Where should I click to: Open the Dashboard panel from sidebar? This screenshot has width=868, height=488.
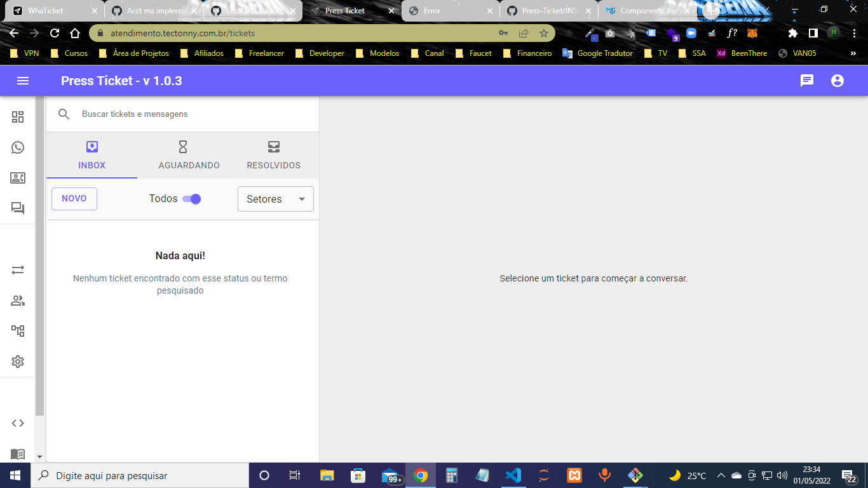[17, 117]
